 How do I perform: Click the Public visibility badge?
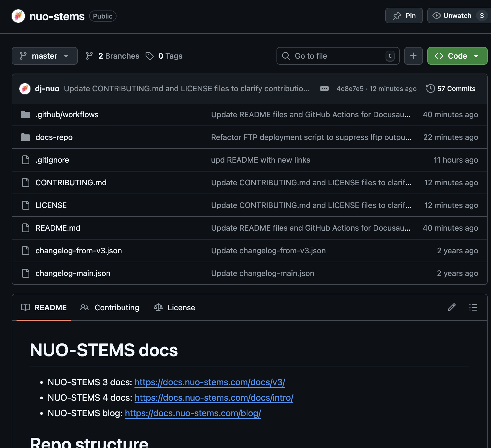click(103, 16)
